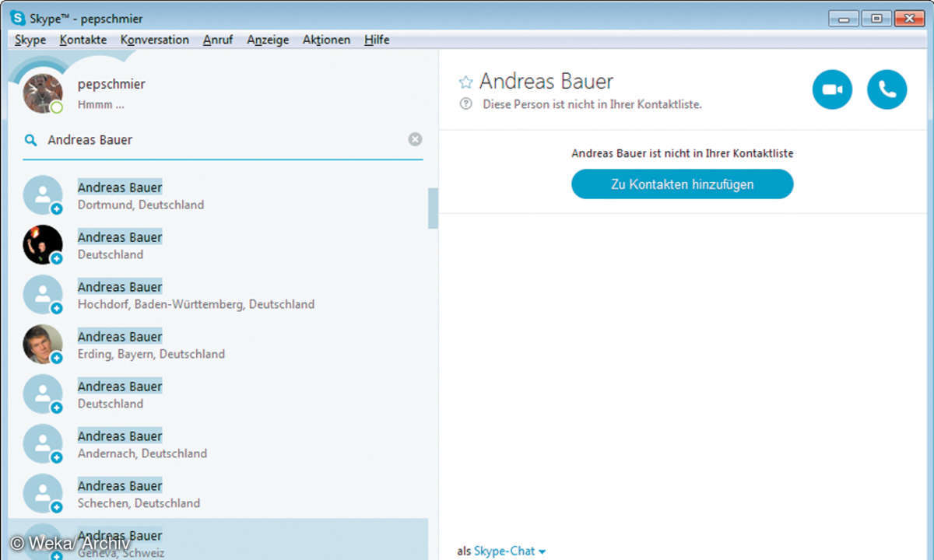Select result Andernach, Deutschland
Image resolution: width=934 pixels, height=560 pixels.
218,444
